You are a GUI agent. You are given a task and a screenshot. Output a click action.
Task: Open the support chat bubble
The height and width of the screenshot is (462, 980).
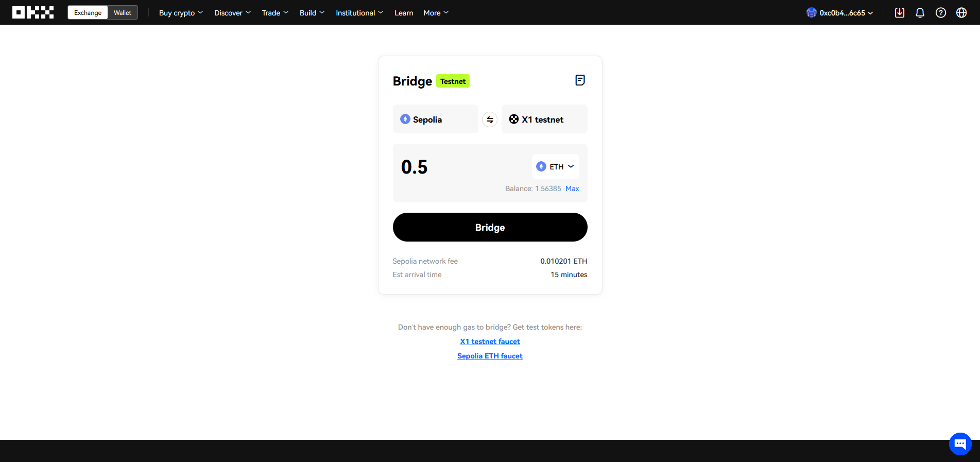coord(960,443)
